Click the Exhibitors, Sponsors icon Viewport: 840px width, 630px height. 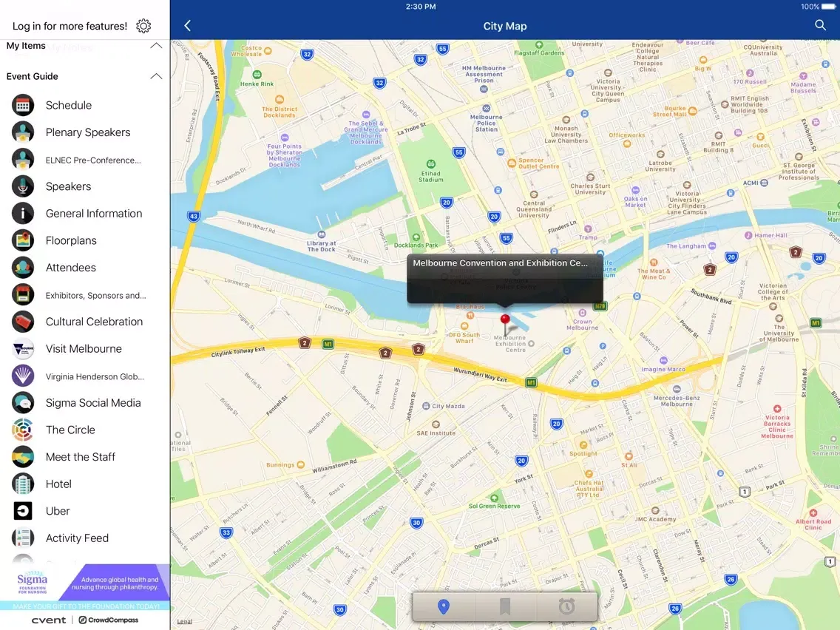coord(22,294)
